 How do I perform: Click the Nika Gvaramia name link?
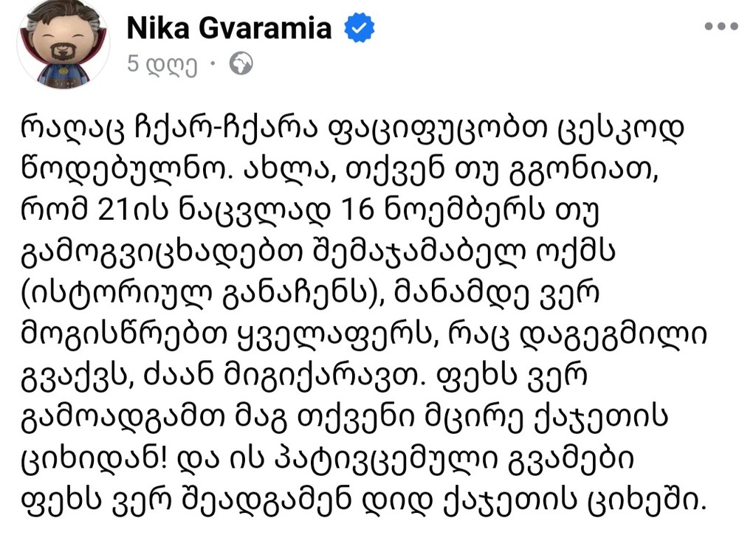pyautogui.click(x=229, y=29)
